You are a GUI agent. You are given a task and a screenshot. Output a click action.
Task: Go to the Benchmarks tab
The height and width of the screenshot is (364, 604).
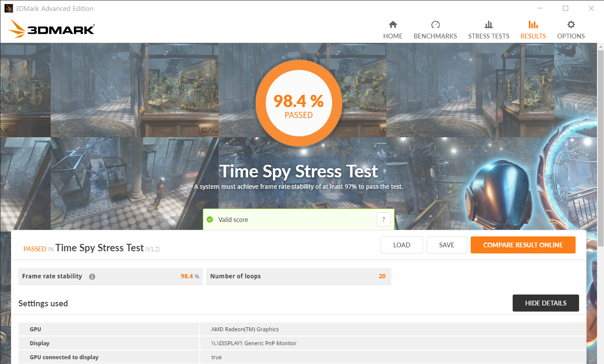tap(435, 30)
